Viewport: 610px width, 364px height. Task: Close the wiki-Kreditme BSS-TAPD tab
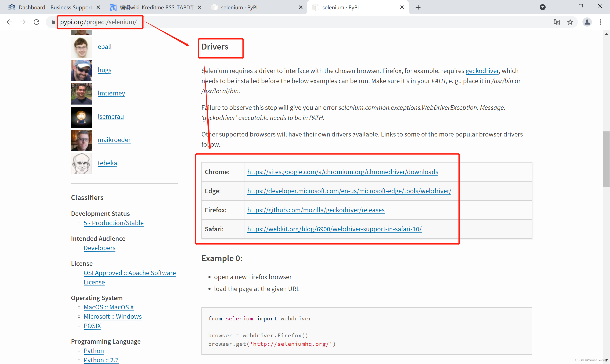click(x=200, y=7)
